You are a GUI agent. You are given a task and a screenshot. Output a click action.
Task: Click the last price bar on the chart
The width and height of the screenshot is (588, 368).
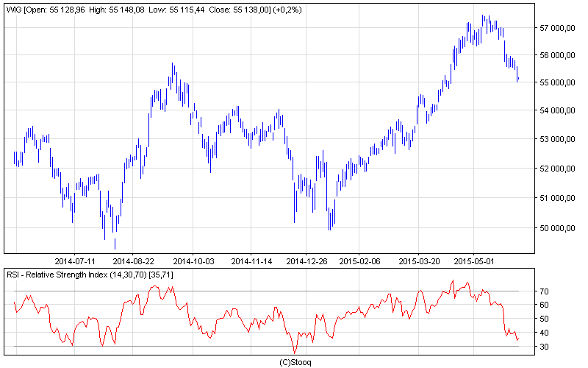pos(518,78)
